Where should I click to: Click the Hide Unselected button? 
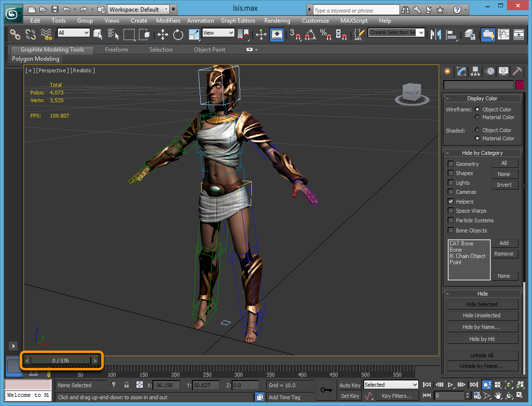coord(482,315)
